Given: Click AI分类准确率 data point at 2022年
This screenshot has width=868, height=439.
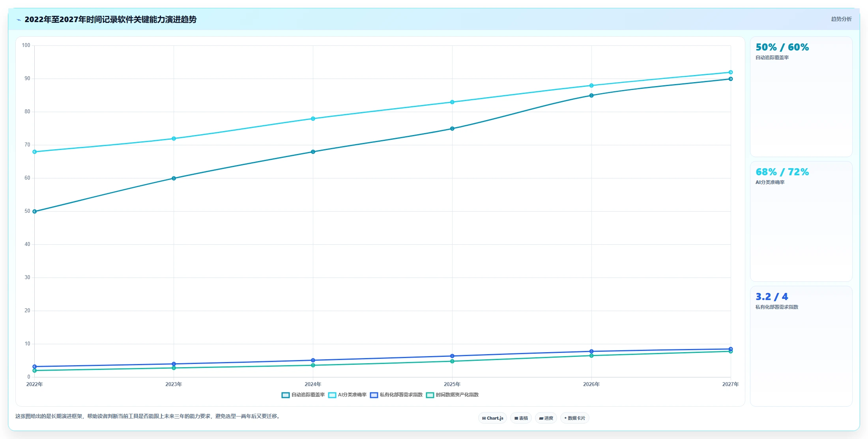Looking at the screenshot, I should (35, 152).
